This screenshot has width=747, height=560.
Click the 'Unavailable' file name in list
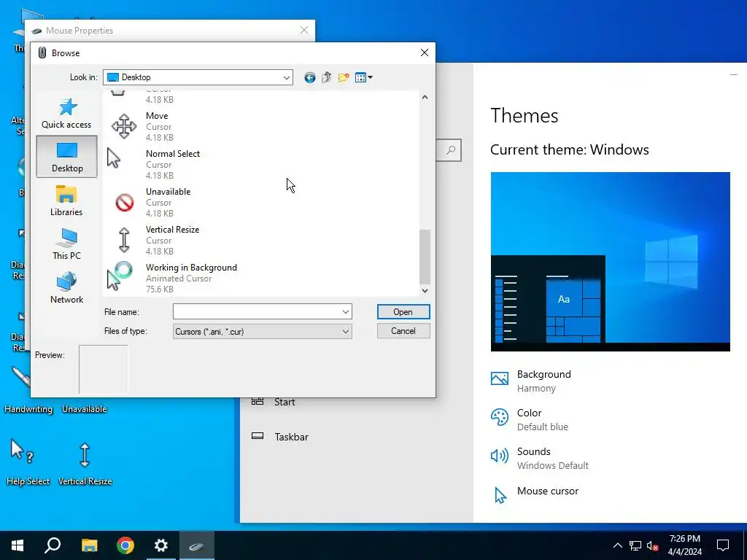(168, 192)
